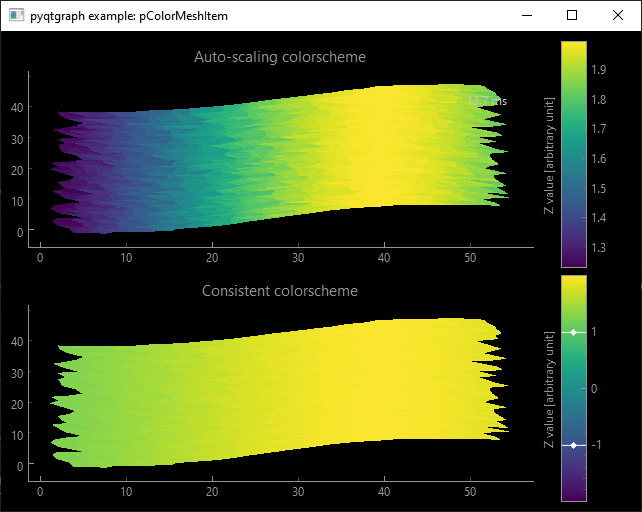This screenshot has width=642, height=512.
Task: Click the top auto-scaling viridis color bar
Action: pos(574,154)
